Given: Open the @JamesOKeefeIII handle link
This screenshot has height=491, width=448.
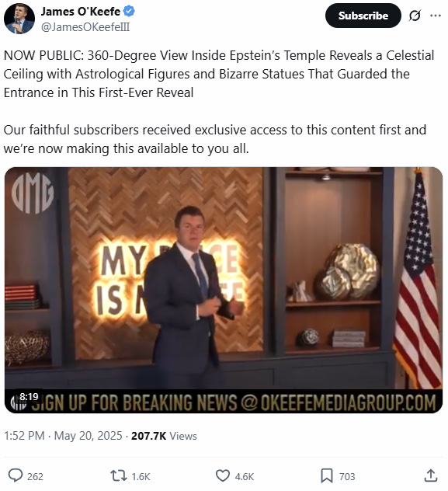Looking at the screenshot, I should pos(85,27).
